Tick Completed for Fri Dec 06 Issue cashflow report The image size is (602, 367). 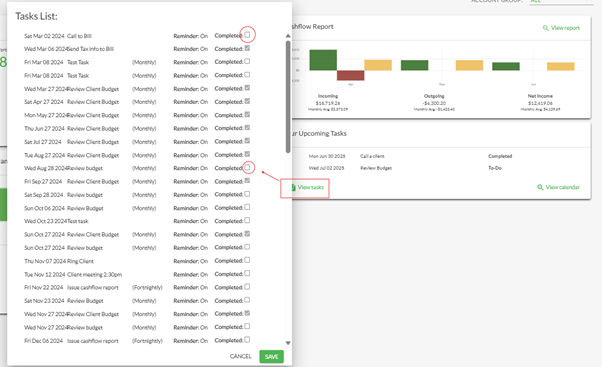point(247,340)
